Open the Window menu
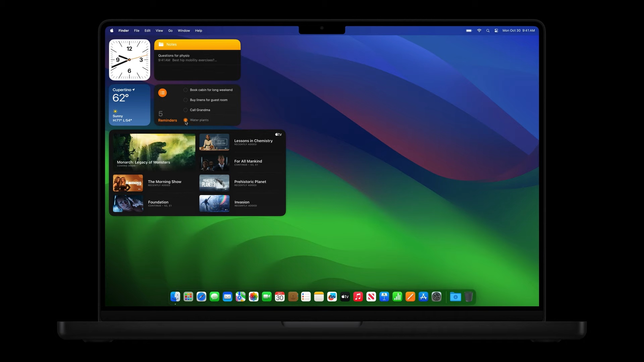Image resolution: width=644 pixels, height=362 pixels. tap(184, 31)
